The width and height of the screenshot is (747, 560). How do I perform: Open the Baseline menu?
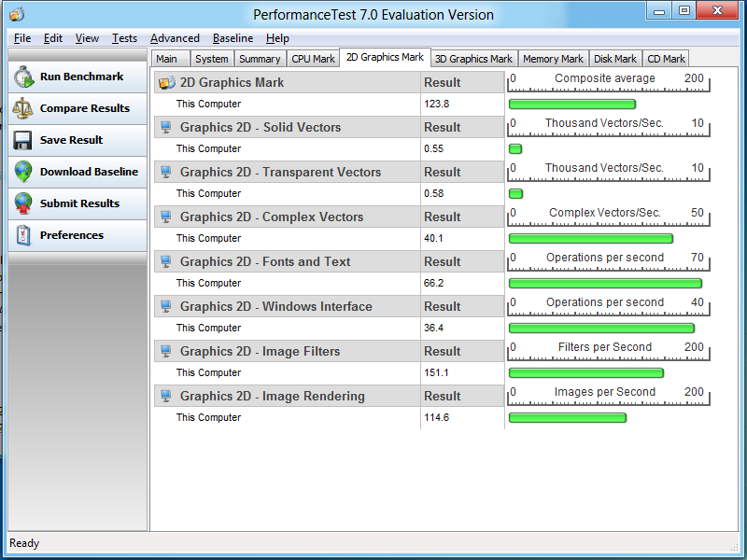(233, 38)
